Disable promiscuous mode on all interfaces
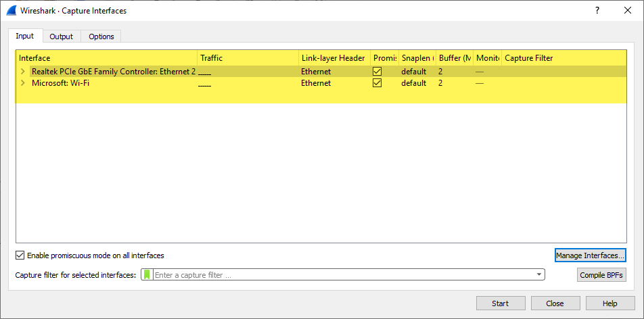The width and height of the screenshot is (644, 319). pos(20,255)
